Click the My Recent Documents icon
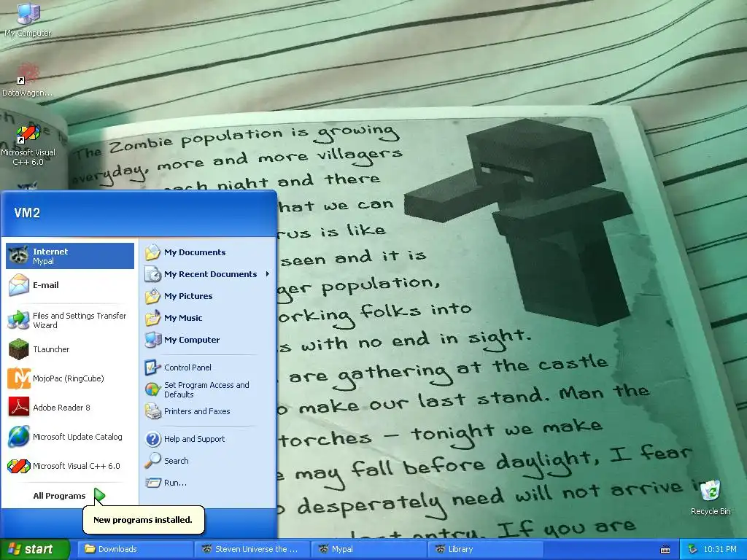The width and height of the screenshot is (747, 560). [153, 274]
